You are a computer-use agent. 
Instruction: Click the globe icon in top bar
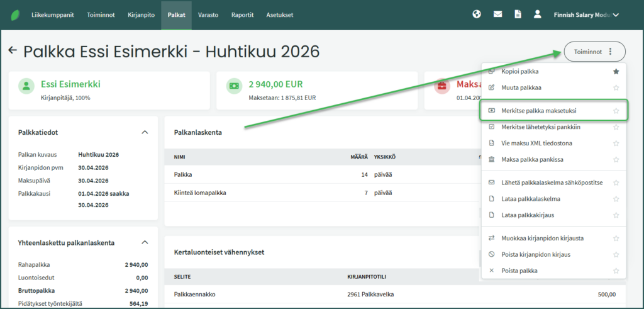click(477, 14)
